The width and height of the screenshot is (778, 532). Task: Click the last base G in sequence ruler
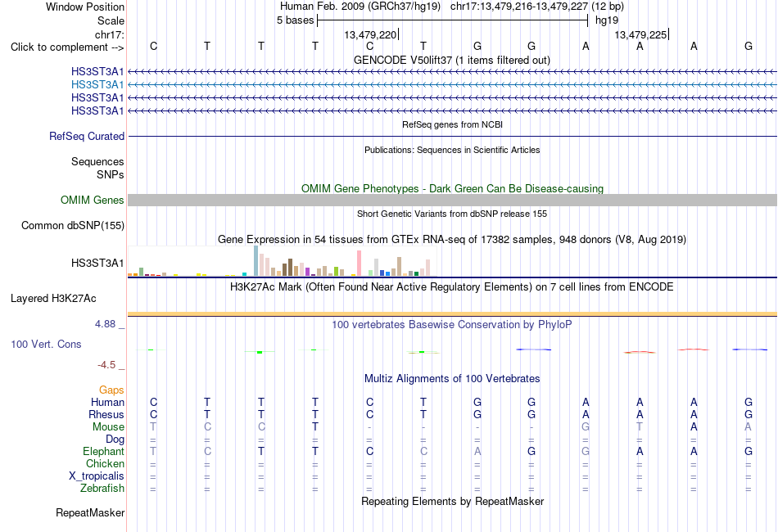point(749,46)
